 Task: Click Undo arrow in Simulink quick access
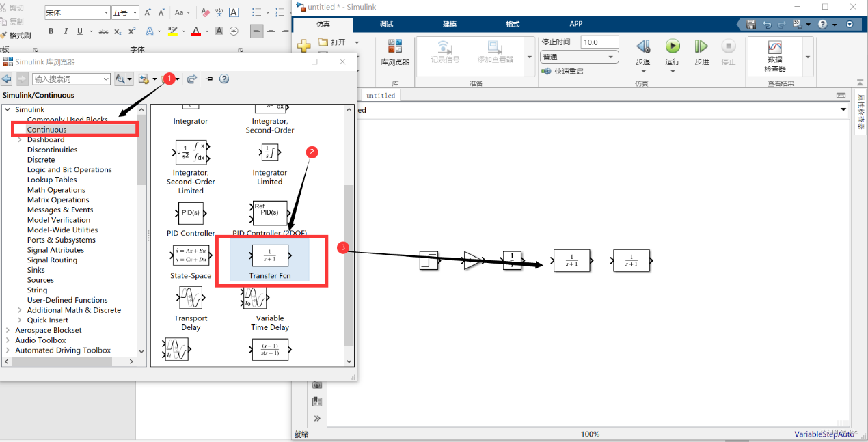(x=767, y=24)
